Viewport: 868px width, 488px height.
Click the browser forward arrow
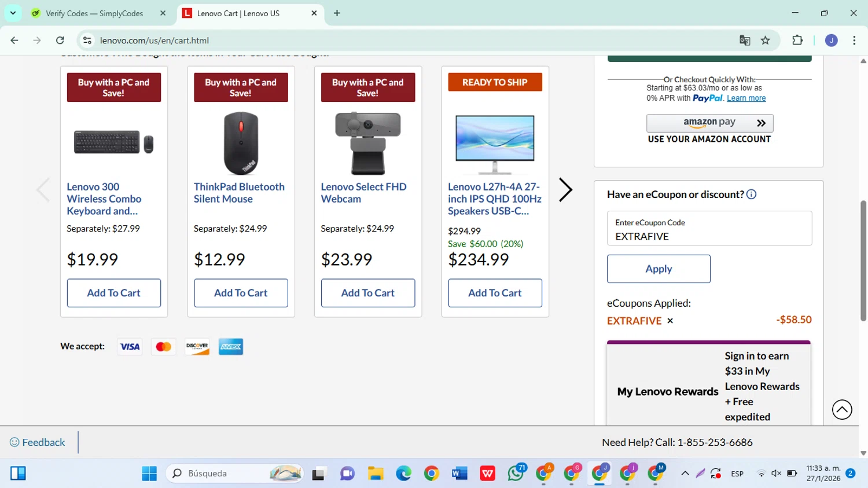coord(37,41)
